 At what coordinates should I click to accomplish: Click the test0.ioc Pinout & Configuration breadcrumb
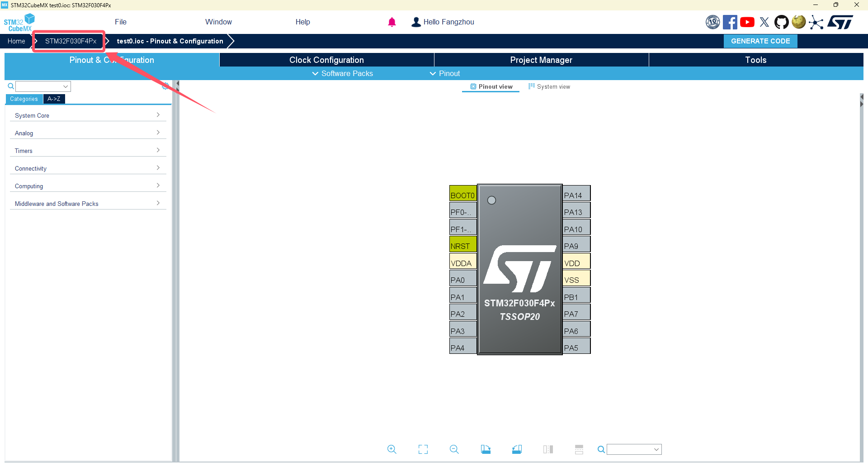tap(170, 41)
